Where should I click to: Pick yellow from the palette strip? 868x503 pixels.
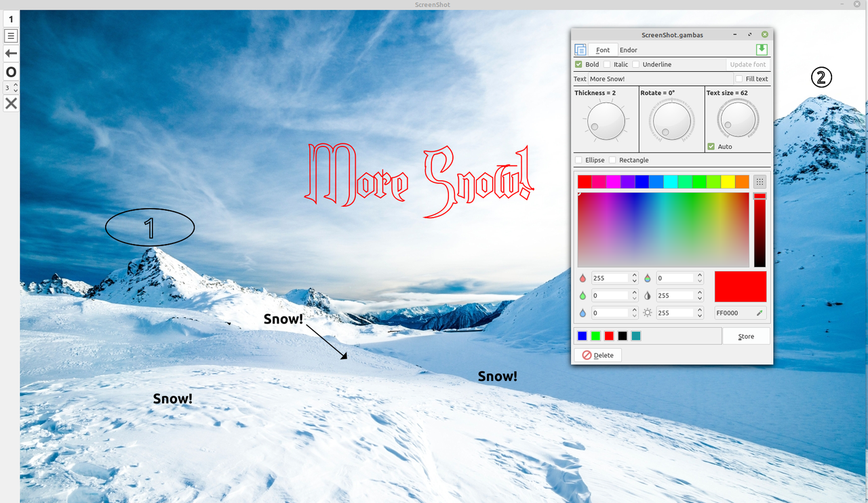pyautogui.click(x=728, y=182)
